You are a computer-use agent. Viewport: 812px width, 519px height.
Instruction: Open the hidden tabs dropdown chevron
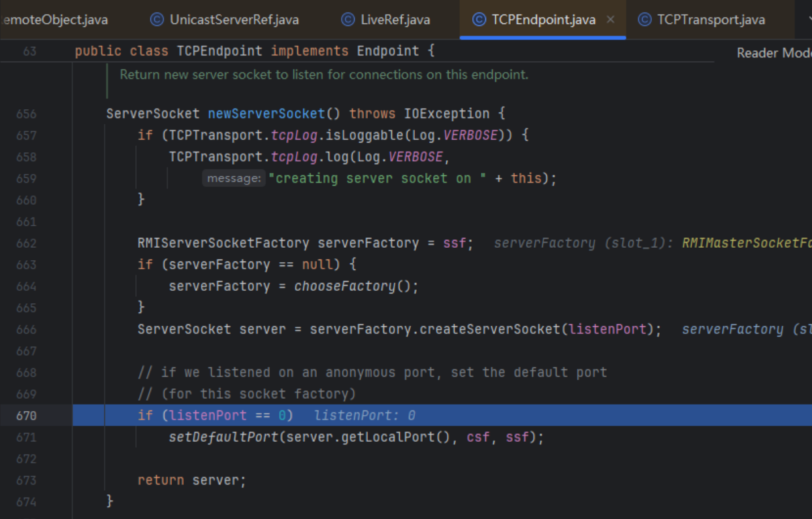(808, 20)
